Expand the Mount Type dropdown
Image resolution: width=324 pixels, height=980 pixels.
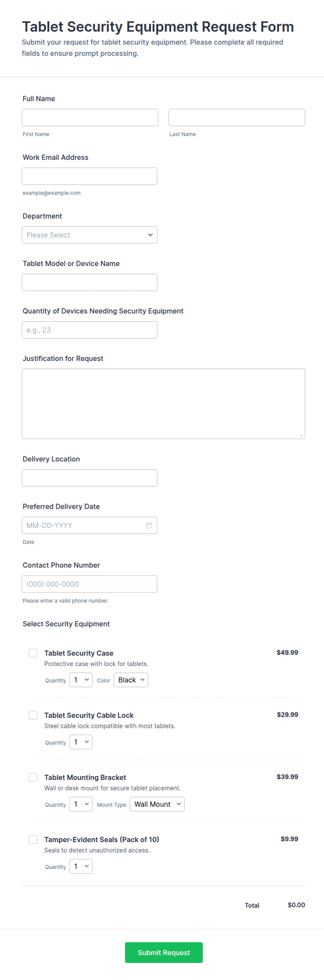(157, 804)
